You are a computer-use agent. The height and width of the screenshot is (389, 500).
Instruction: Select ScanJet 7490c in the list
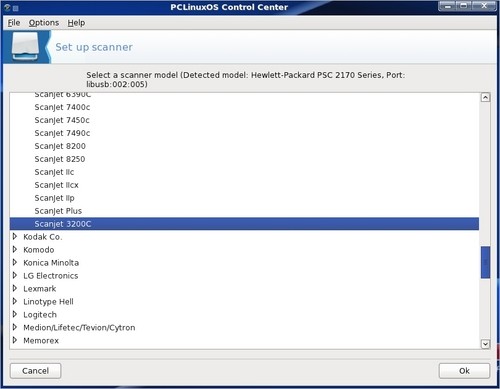click(62, 133)
